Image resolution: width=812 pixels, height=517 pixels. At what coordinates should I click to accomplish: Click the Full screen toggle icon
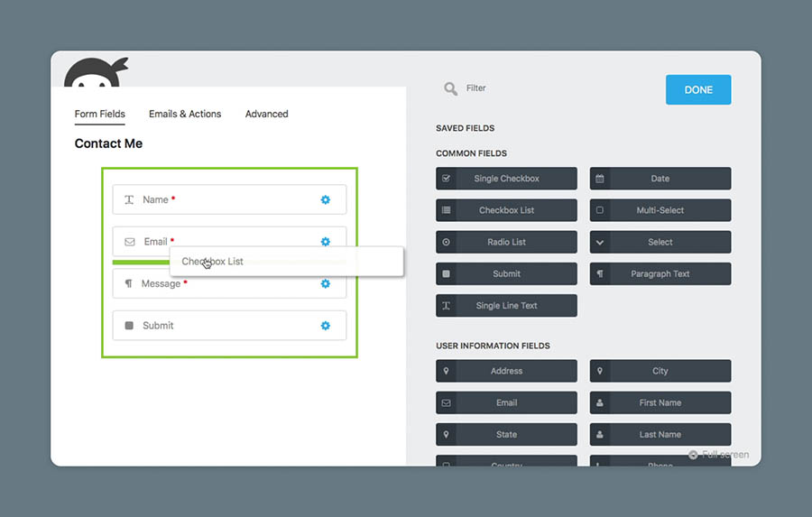693,455
